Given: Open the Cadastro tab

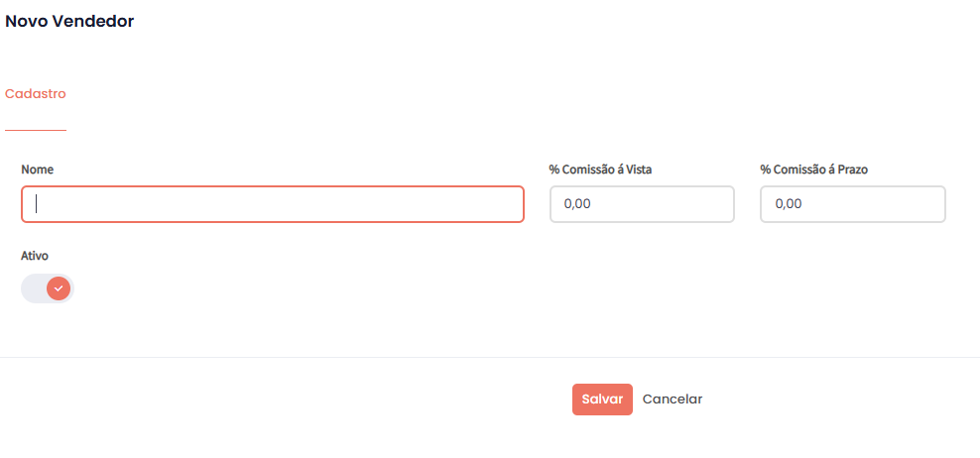Looking at the screenshot, I should pos(36,94).
